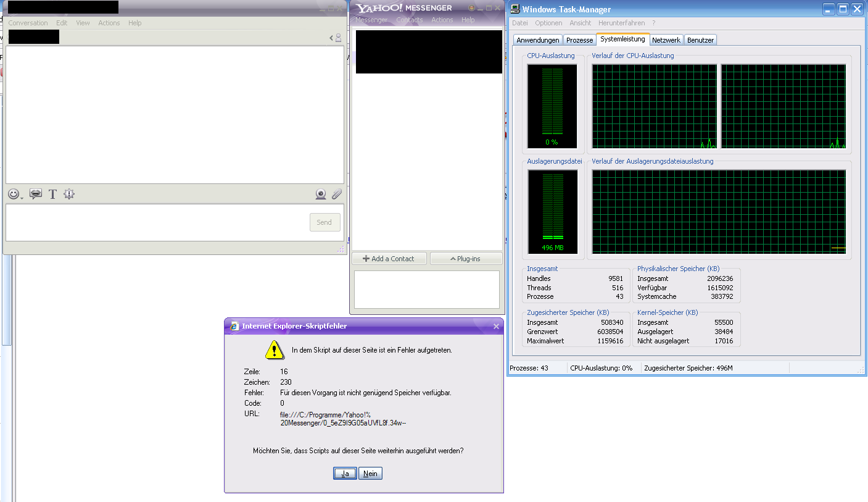Viewport: 868px width, 502px height.
Task: Open the Audibles lips icon
Action: click(x=36, y=194)
